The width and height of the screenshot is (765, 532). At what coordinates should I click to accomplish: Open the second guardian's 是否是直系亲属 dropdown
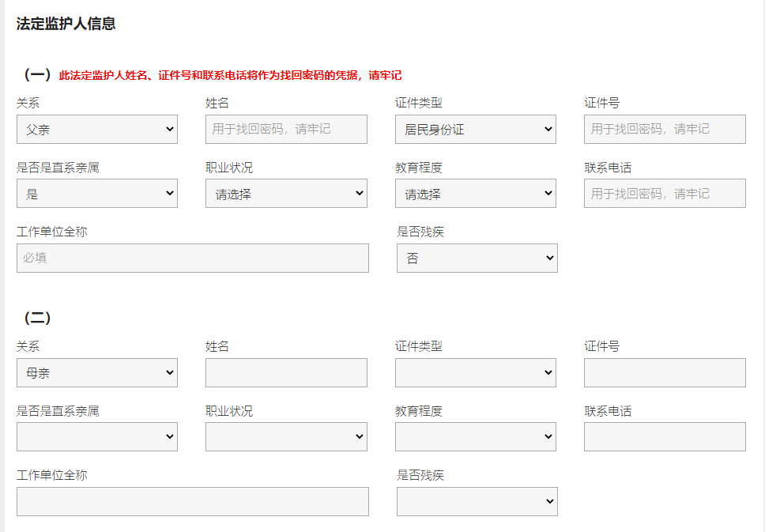(96, 436)
